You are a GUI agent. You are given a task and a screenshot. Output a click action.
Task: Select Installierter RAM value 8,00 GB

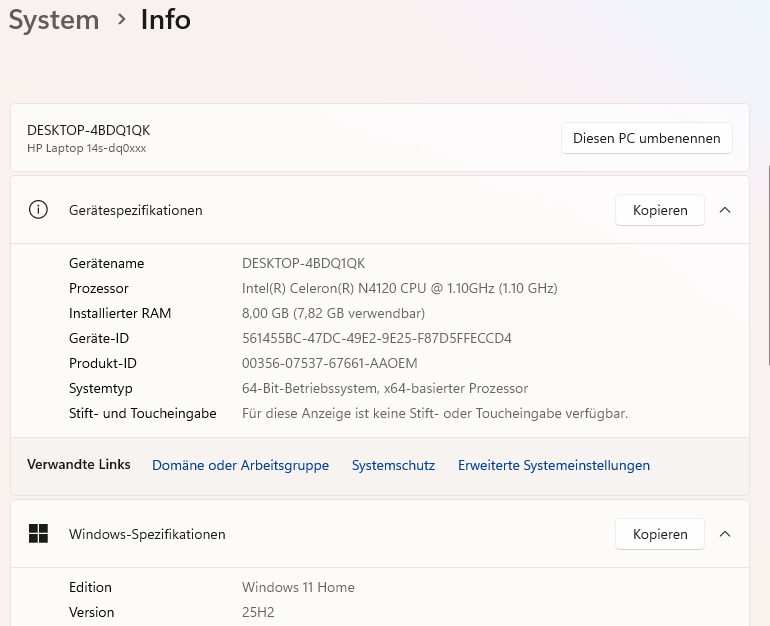point(333,313)
